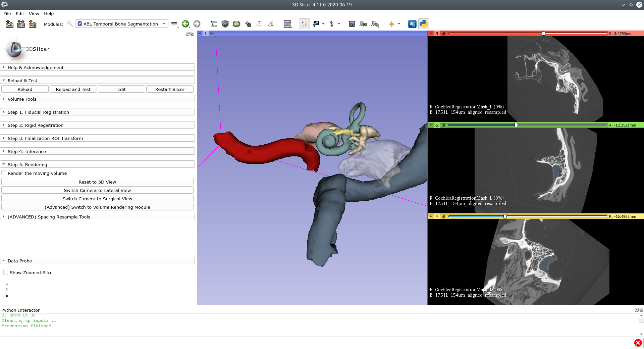The height and width of the screenshot is (349, 644).
Task: Open the View menu
Action: pyautogui.click(x=34, y=13)
